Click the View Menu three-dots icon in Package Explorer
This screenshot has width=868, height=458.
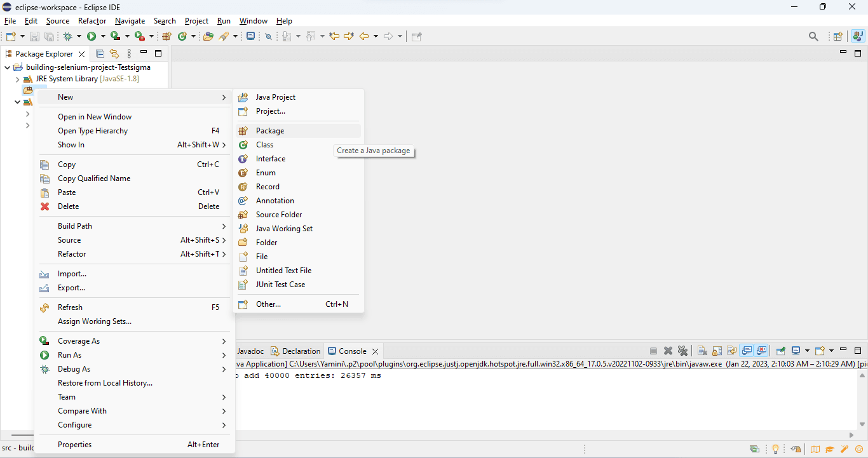click(x=129, y=54)
